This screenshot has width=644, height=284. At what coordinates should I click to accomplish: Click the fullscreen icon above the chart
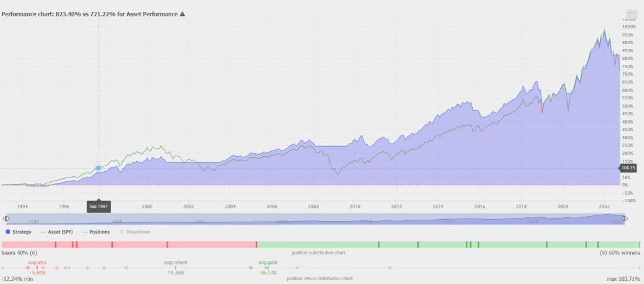coord(631,14)
